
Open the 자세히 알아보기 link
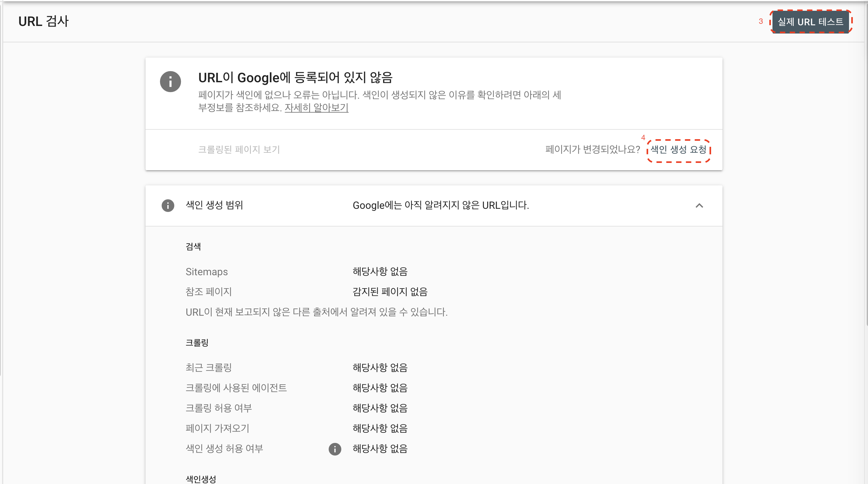coord(316,108)
